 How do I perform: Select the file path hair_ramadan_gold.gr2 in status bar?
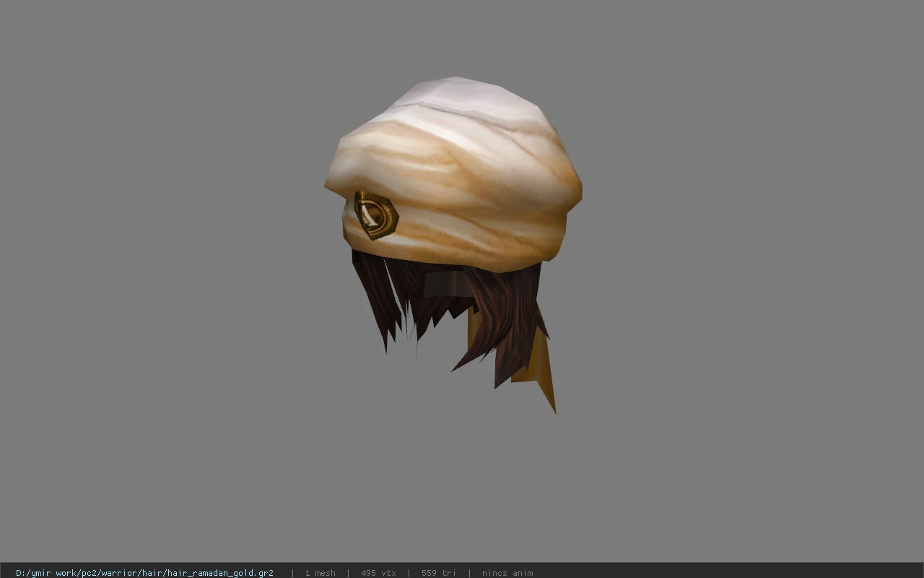click(x=144, y=573)
